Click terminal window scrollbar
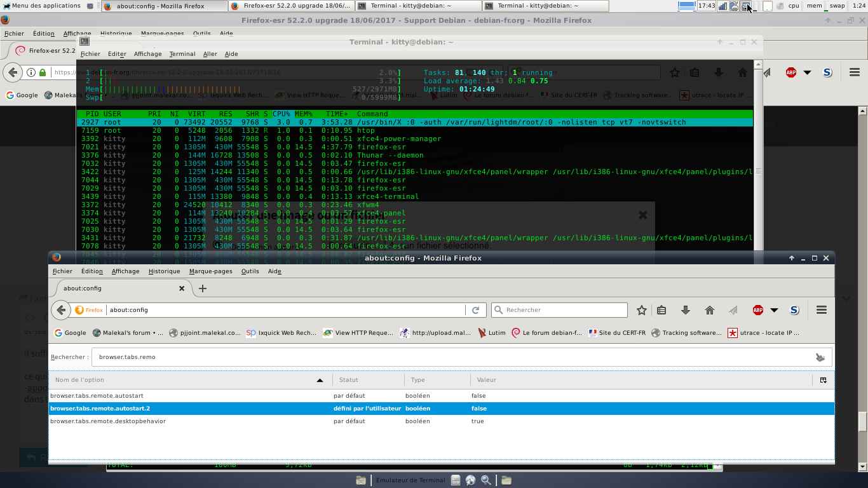This screenshot has height=488, width=868. pyautogui.click(x=757, y=171)
